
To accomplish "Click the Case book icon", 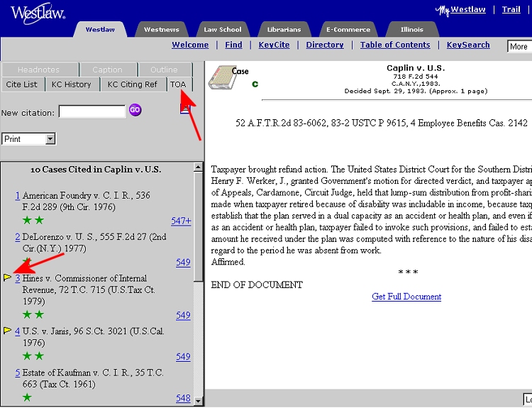I will click(221, 78).
